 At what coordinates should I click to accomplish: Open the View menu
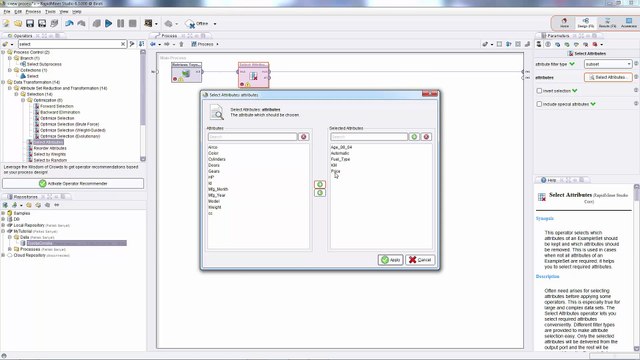64,12
